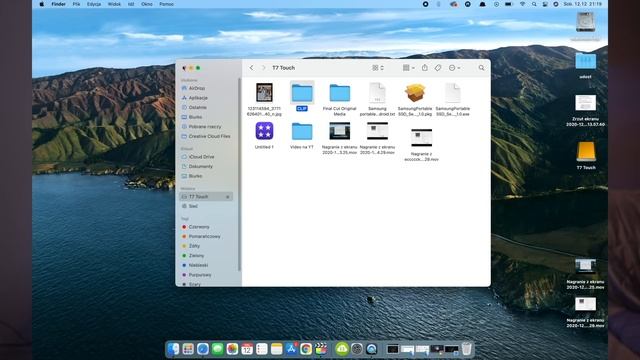Open the Widok menu
This screenshot has width=640, height=360.
coord(114,4)
